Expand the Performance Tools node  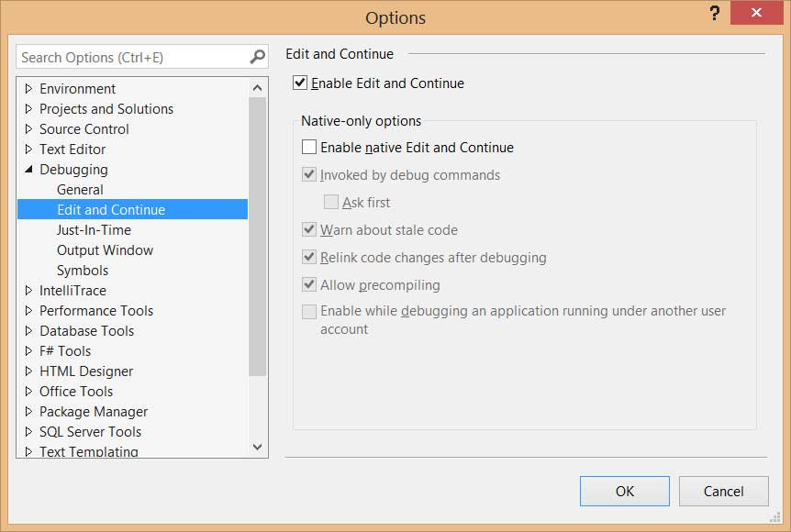click(x=28, y=311)
